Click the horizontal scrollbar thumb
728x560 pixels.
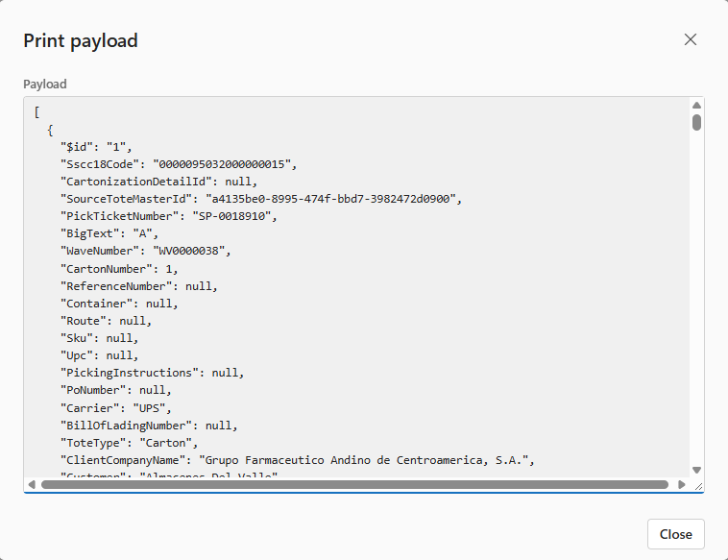click(354, 484)
